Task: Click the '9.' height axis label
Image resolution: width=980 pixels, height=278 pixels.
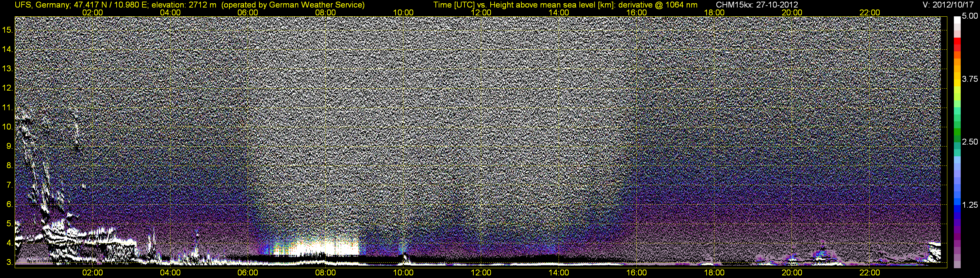Action: click(x=10, y=146)
